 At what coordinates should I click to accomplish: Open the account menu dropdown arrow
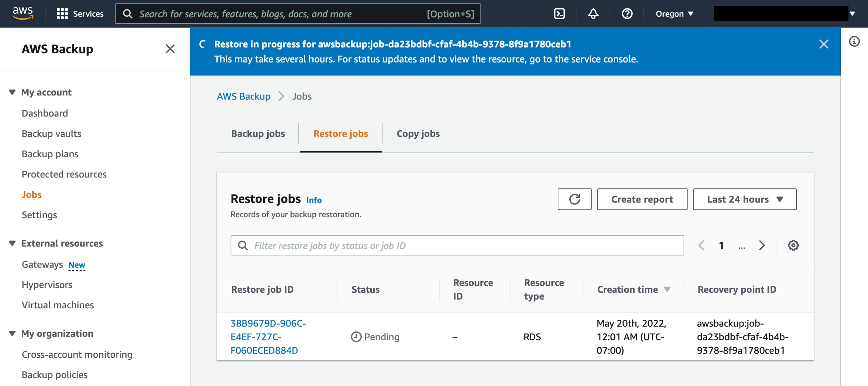click(x=852, y=14)
